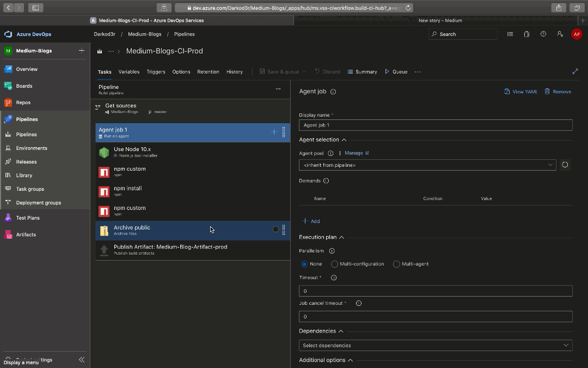Screen dimensions: 588x368
Task: Reload the page in Safari
Action: [x=408, y=8]
